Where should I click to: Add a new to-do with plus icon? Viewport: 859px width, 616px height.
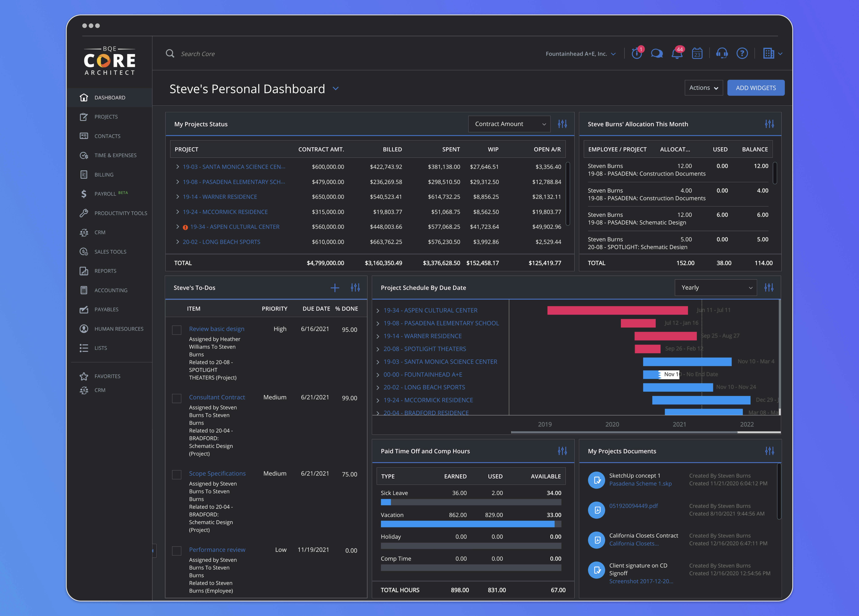click(x=335, y=288)
